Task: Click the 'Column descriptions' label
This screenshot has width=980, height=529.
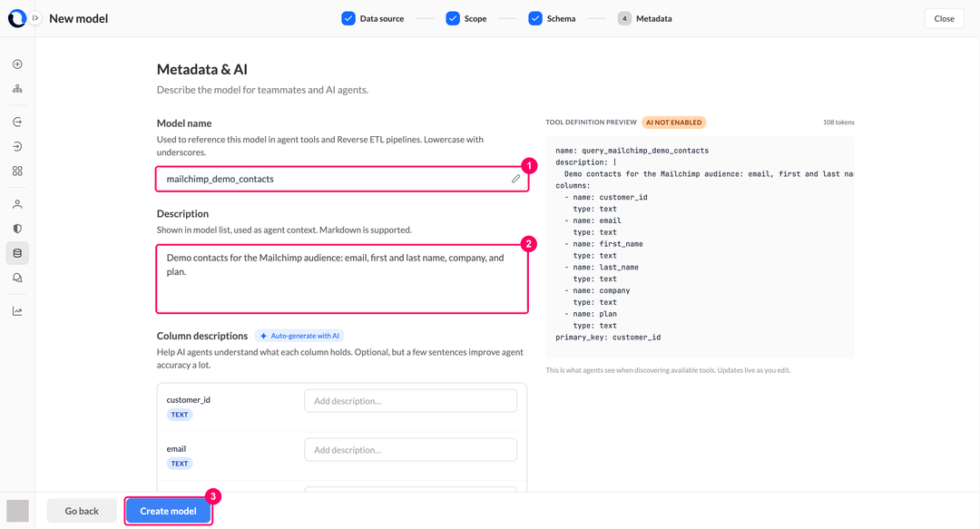Action: point(201,336)
